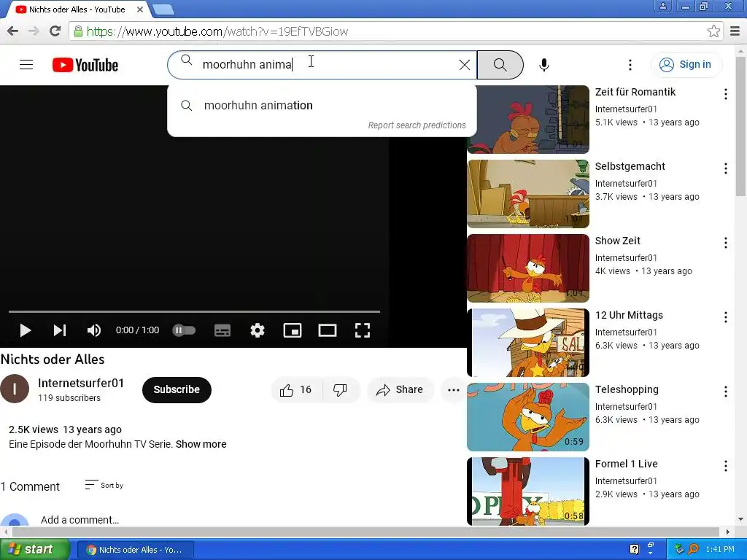
Task: Mute the video volume
Action: click(x=94, y=330)
